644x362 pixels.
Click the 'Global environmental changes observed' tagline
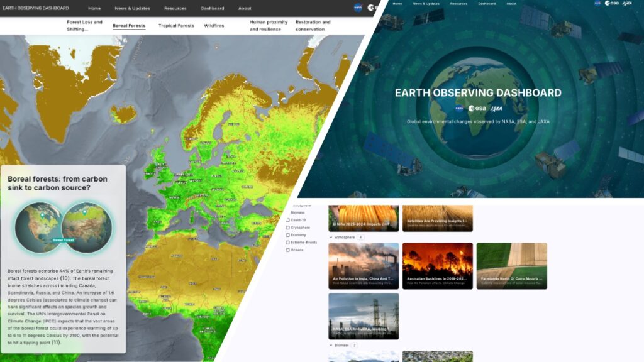coord(478,121)
